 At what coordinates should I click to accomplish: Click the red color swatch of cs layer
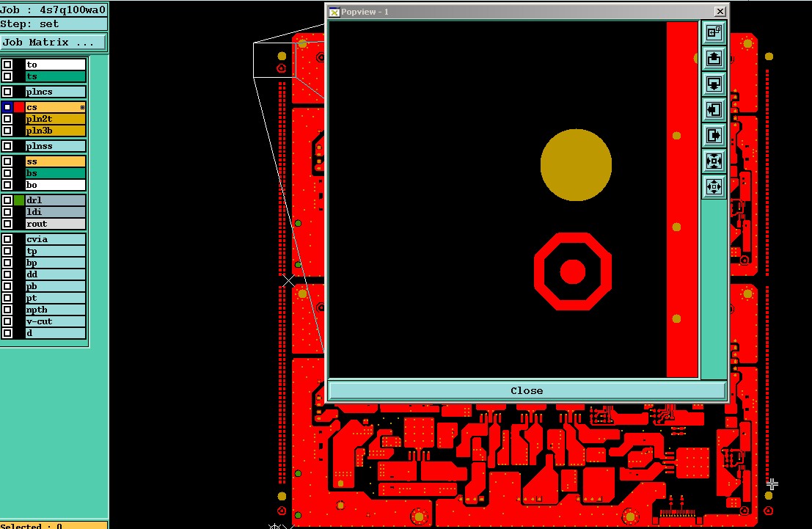pos(19,107)
